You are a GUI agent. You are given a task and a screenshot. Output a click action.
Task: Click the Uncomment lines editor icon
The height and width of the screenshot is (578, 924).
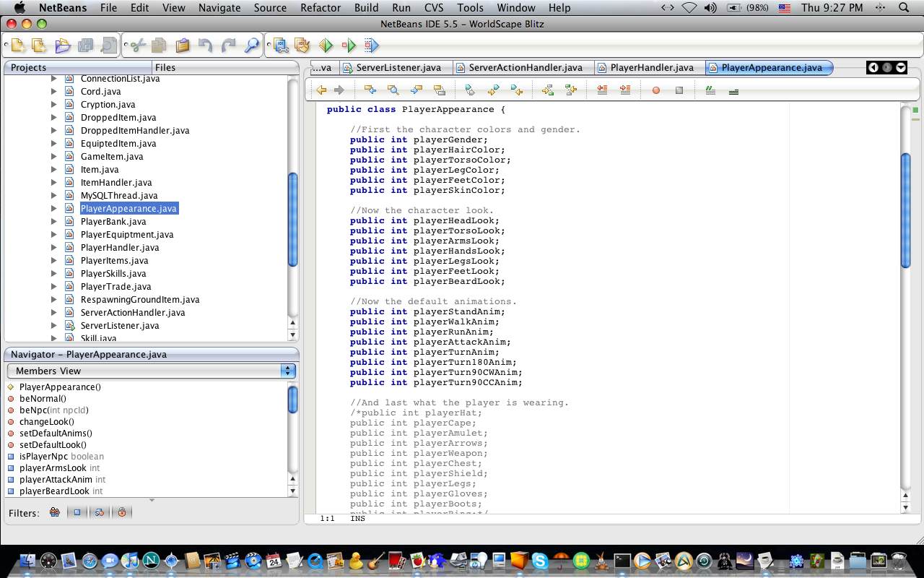[x=734, y=92]
